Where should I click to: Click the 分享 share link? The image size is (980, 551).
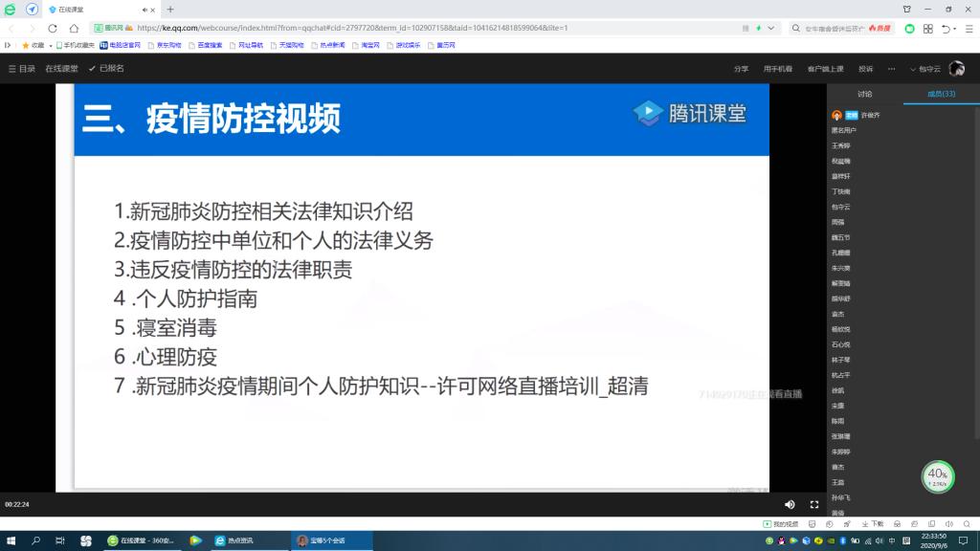click(x=741, y=69)
